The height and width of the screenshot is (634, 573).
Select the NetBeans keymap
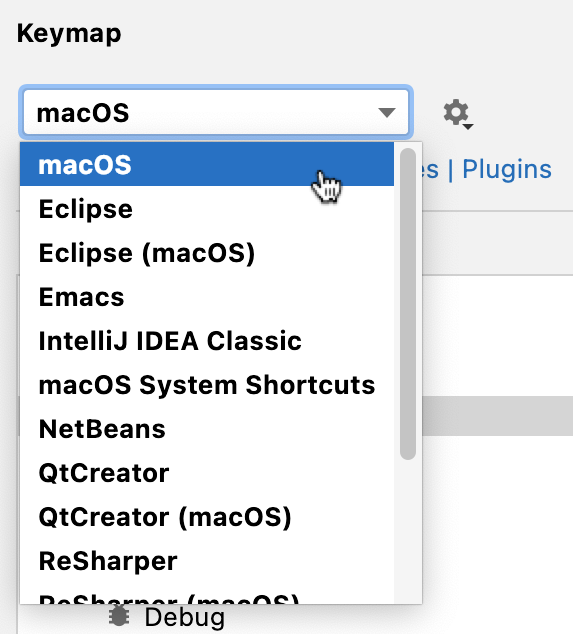point(207,429)
